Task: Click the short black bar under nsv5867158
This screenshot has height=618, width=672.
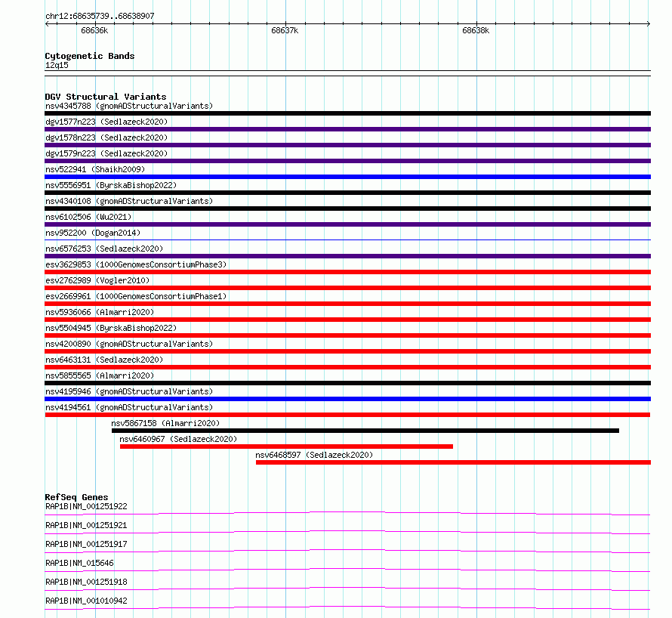Action: (365, 431)
